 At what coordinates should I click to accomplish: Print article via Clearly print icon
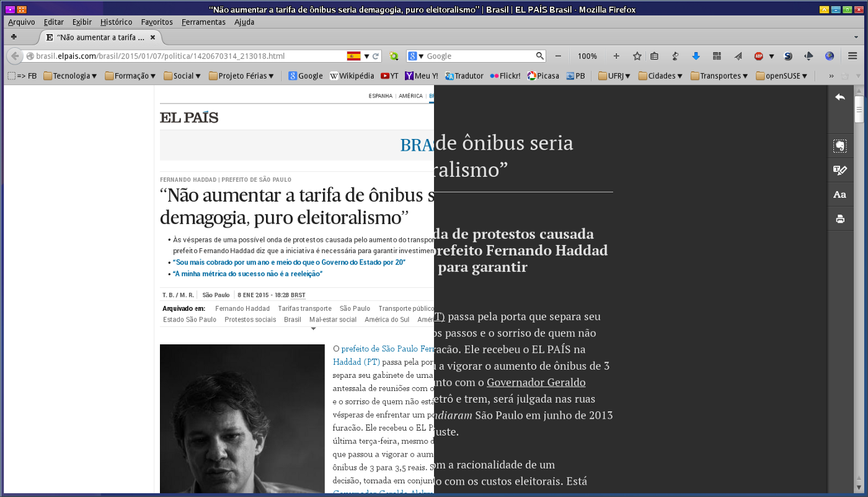pos(840,219)
